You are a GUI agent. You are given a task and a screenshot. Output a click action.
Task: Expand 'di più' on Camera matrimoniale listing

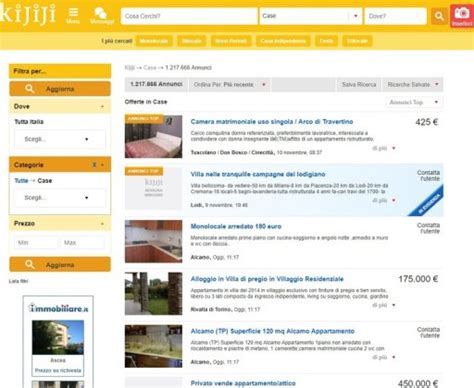click(384, 148)
